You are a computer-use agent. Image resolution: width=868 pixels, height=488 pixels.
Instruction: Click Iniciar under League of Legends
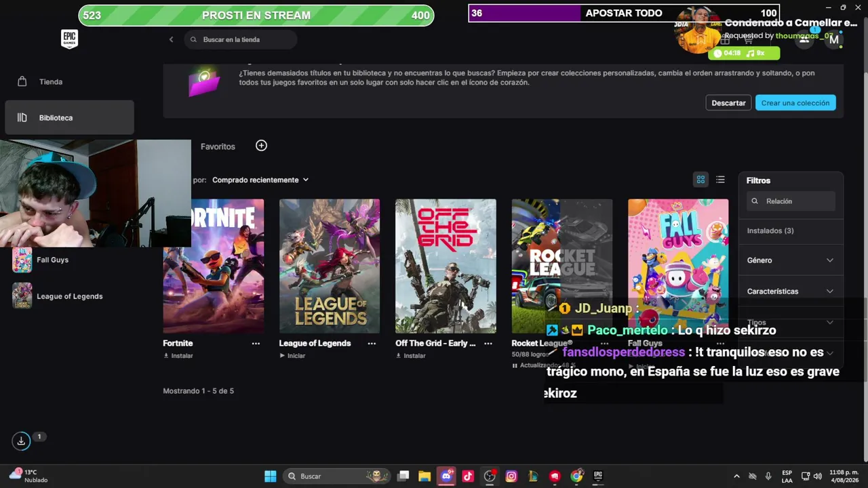click(292, 356)
